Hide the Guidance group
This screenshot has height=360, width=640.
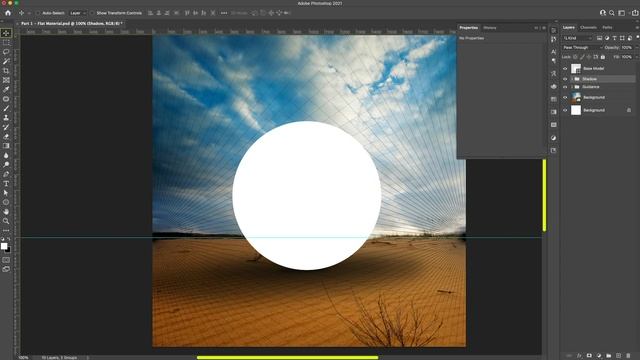565,87
